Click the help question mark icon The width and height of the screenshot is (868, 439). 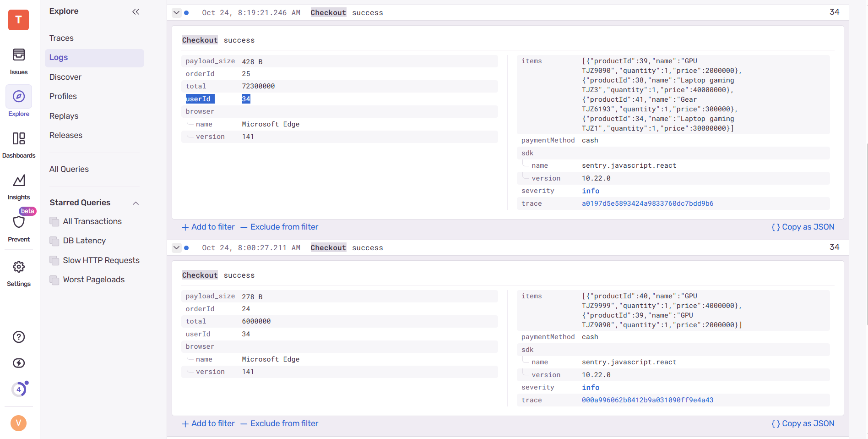19,337
